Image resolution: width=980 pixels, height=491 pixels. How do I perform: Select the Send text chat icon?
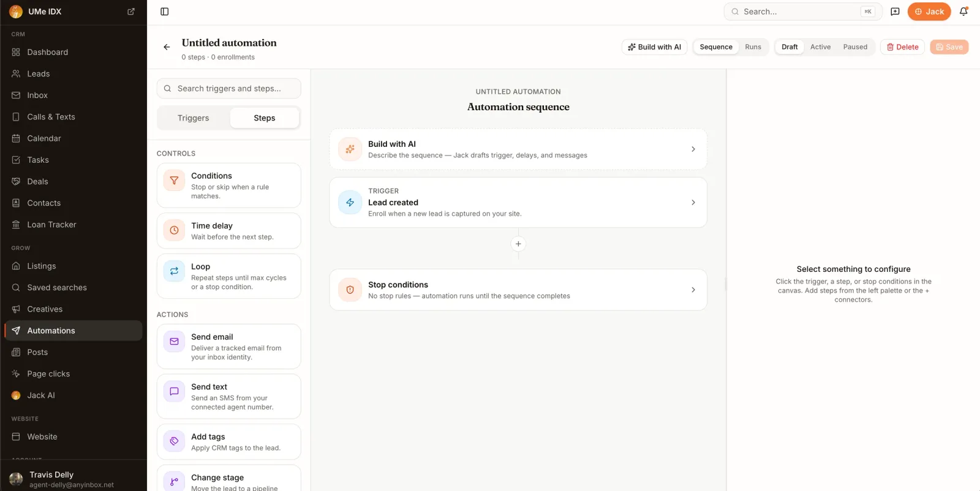[x=174, y=391]
